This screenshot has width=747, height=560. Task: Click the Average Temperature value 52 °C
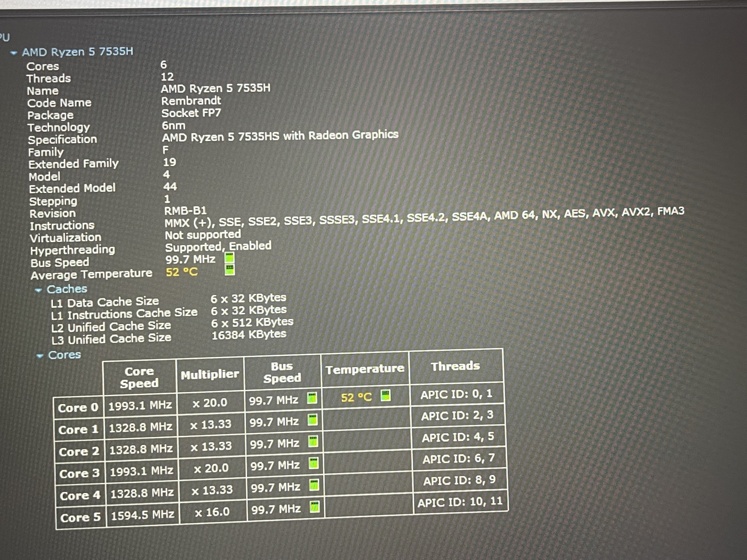pos(182,272)
